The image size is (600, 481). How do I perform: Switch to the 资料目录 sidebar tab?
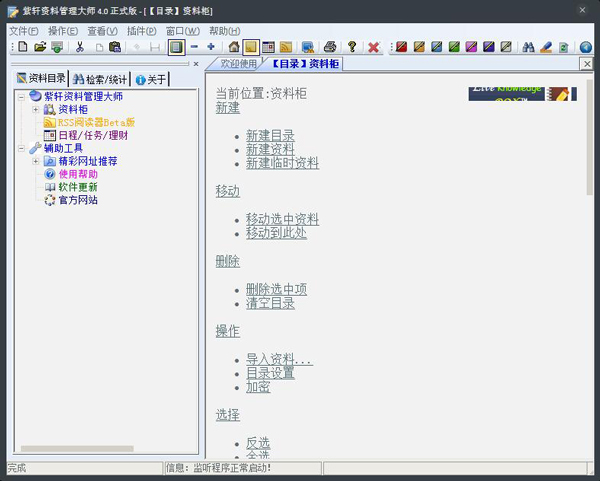click(x=41, y=78)
